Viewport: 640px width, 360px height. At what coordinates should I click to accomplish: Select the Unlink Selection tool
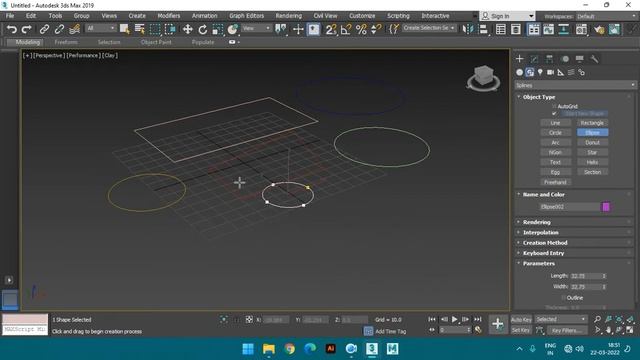tap(59, 29)
